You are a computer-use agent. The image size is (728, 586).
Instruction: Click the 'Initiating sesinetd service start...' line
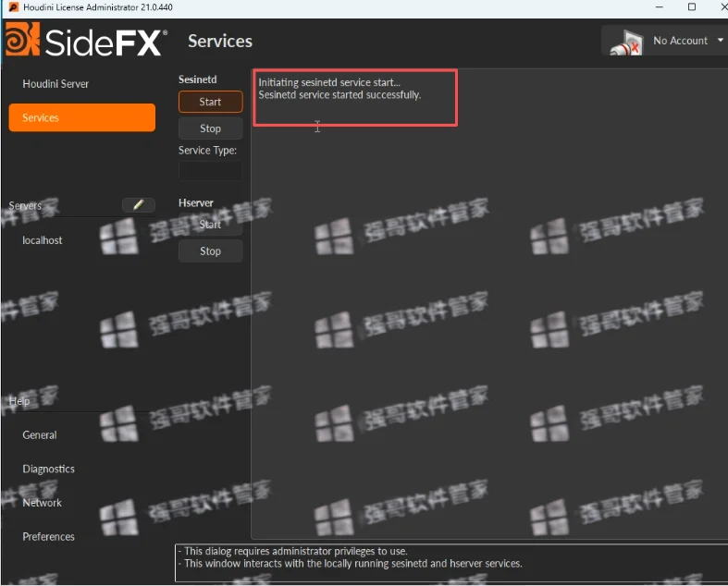click(328, 82)
